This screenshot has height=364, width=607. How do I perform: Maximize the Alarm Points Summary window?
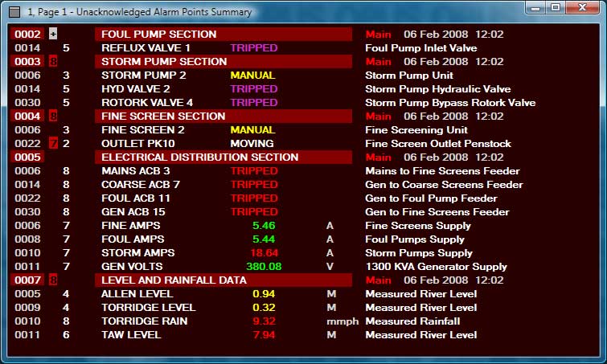[555, 8]
